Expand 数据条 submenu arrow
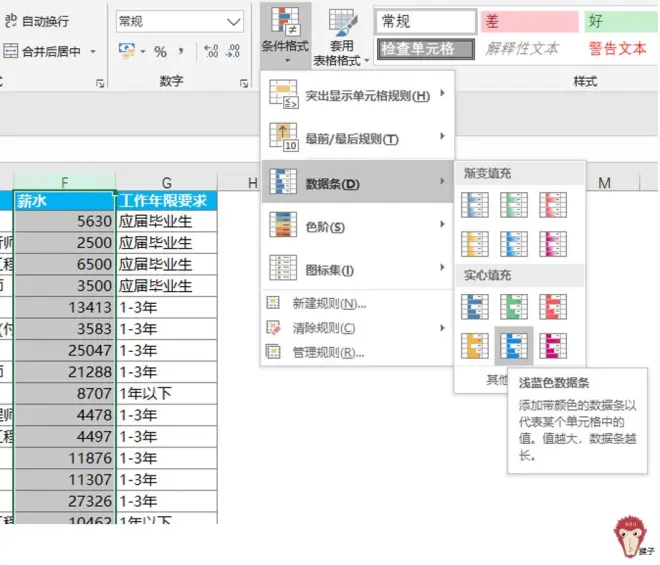This screenshot has height=565, width=660. (442, 181)
